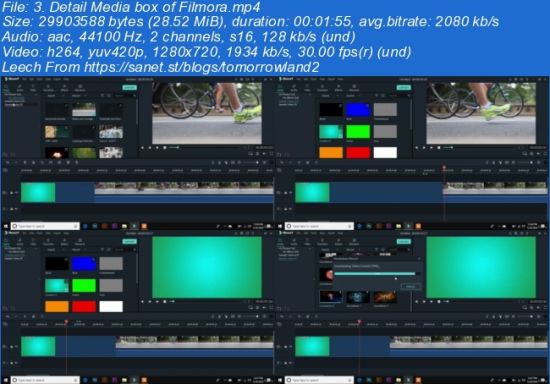The image size is (550, 384).
Task: Stop playback under the green preview beside the download dialog
Action: coord(439,302)
